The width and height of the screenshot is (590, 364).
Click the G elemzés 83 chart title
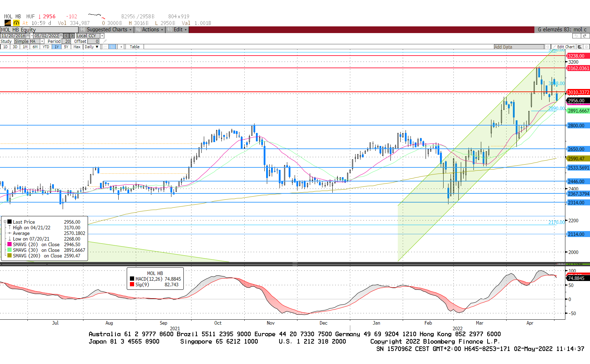(562, 30)
